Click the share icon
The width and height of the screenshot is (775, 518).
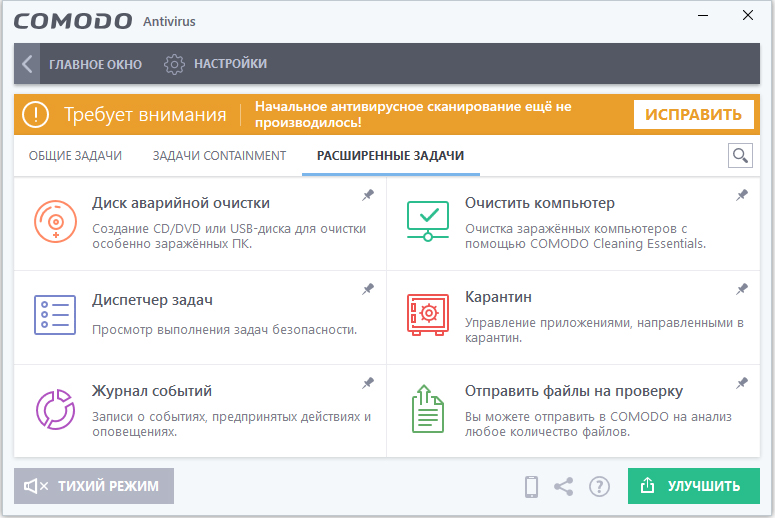click(563, 486)
